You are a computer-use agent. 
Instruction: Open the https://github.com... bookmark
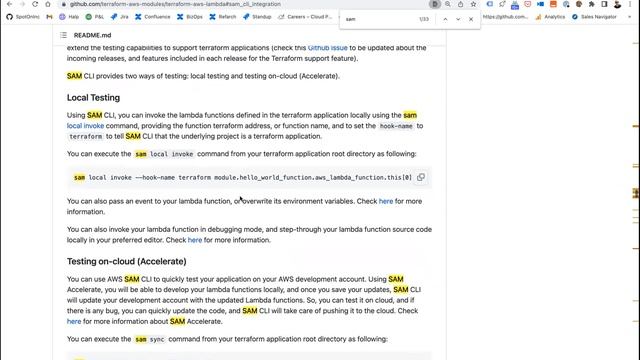(x=505, y=17)
